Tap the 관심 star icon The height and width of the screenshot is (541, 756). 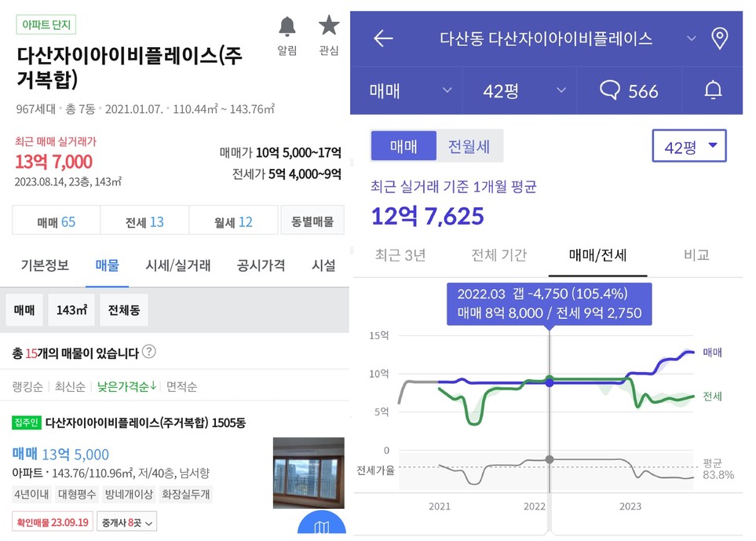click(x=329, y=25)
